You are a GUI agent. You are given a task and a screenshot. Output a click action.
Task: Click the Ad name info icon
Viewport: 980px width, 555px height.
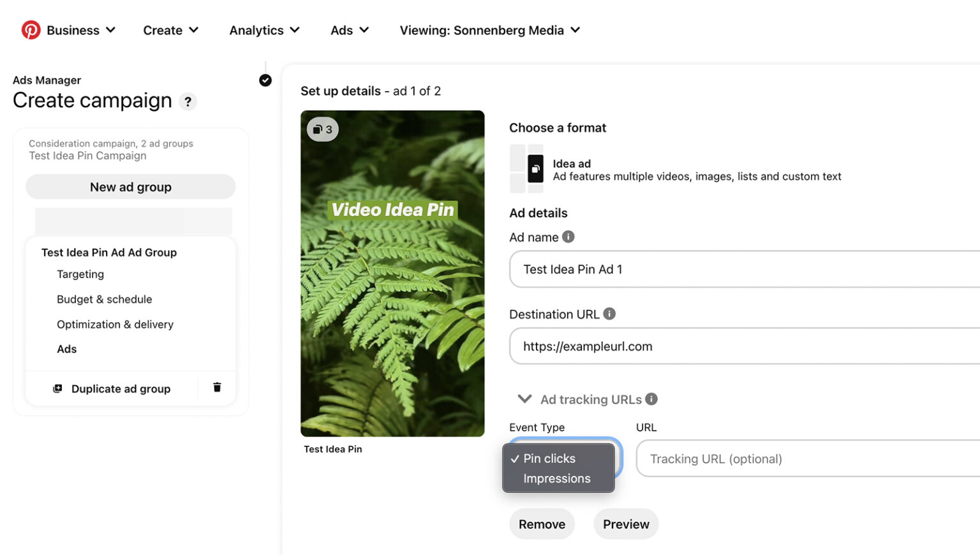tap(568, 237)
